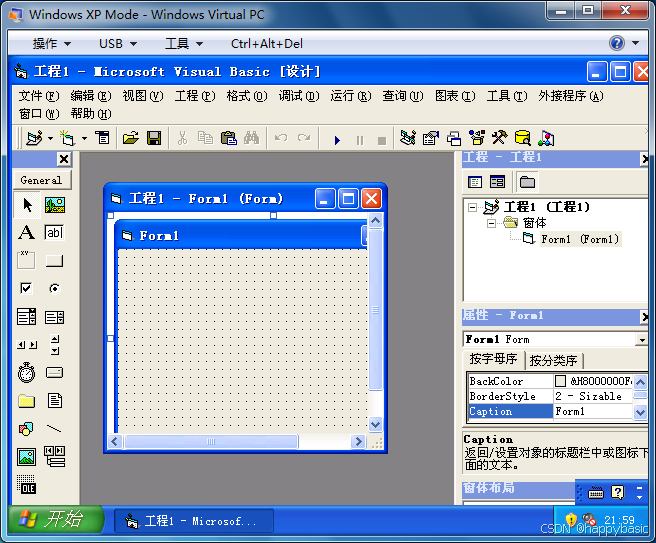Click the 开始 Start button
656x543 pixels.
[x=55, y=519]
